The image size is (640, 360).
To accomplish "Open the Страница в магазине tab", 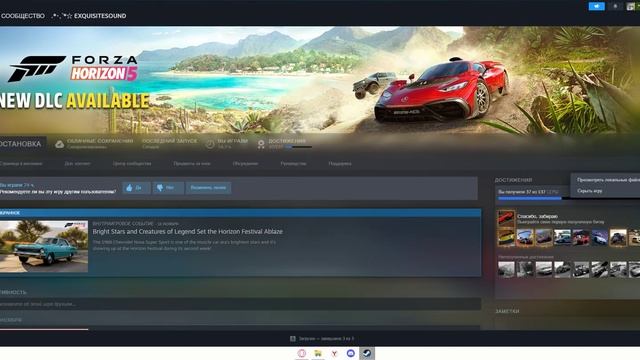I will pos(21,164).
